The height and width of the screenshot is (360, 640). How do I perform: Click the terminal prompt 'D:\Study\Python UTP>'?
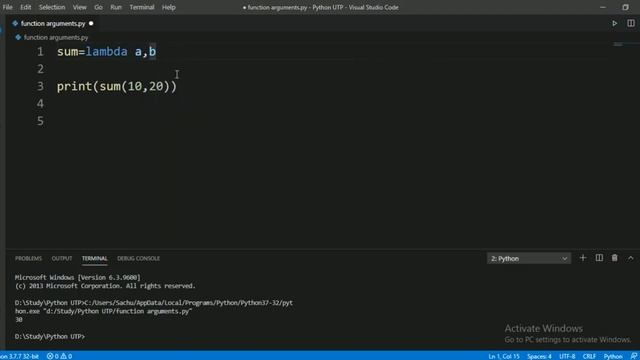50,337
